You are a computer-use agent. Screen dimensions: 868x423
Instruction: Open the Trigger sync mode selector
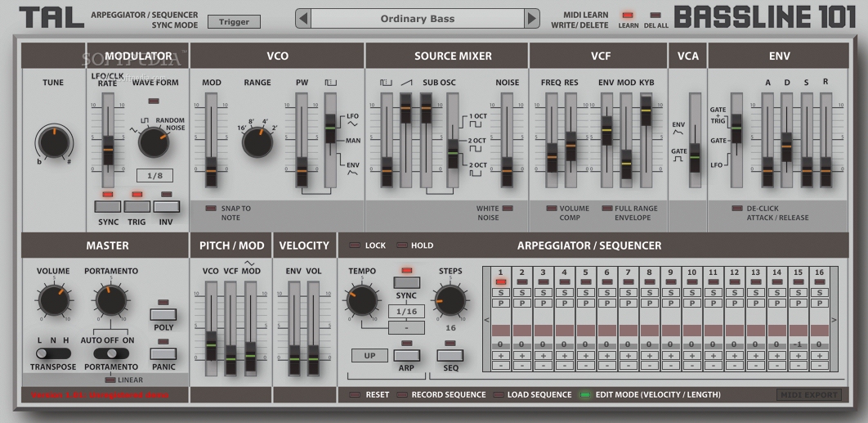[234, 22]
